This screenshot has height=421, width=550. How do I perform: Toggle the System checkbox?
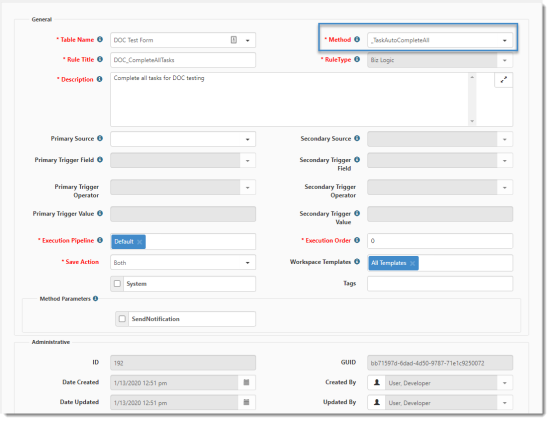point(117,283)
